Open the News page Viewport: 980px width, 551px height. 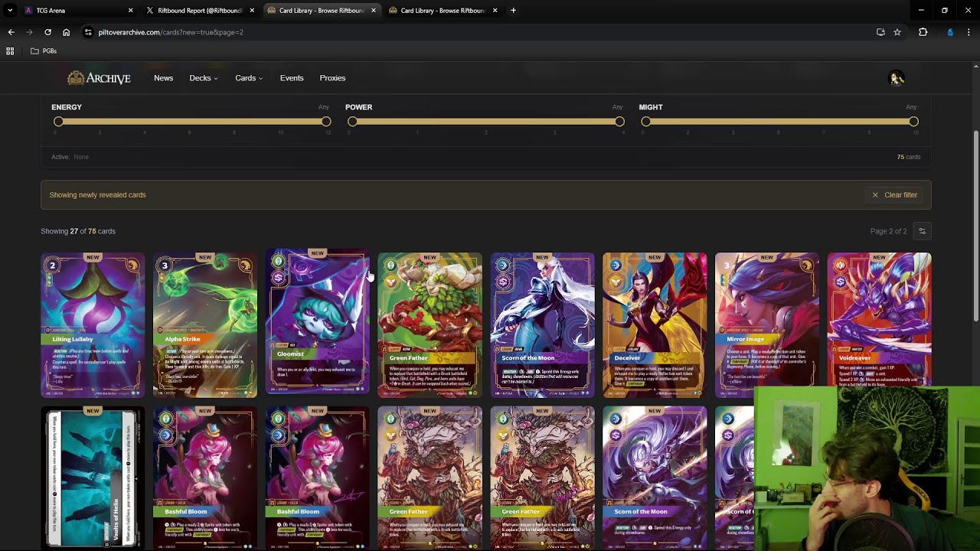pos(163,78)
